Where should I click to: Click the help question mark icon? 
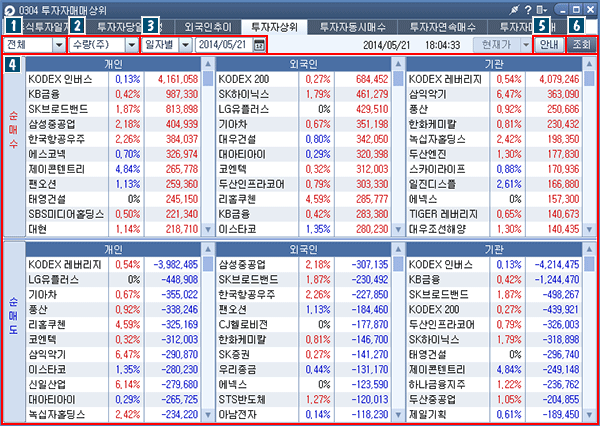point(528,10)
